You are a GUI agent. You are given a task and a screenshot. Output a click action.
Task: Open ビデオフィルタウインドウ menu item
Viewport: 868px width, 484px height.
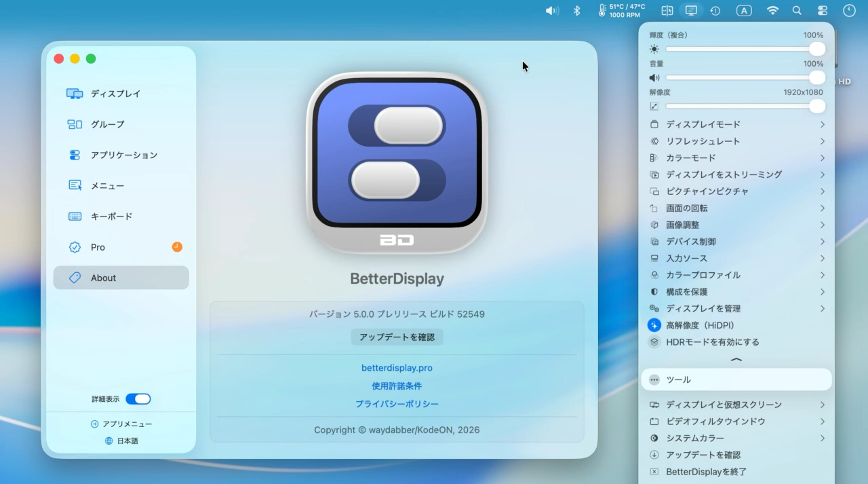tap(736, 422)
